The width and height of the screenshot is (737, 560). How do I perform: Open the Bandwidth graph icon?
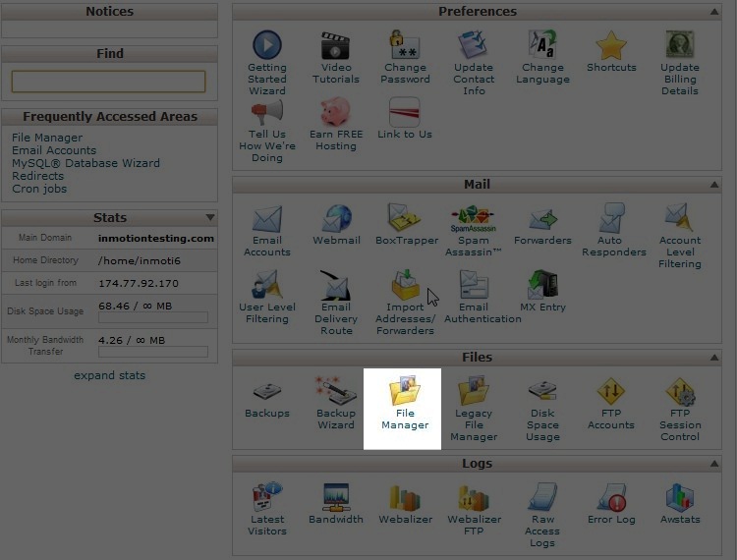[336, 497]
